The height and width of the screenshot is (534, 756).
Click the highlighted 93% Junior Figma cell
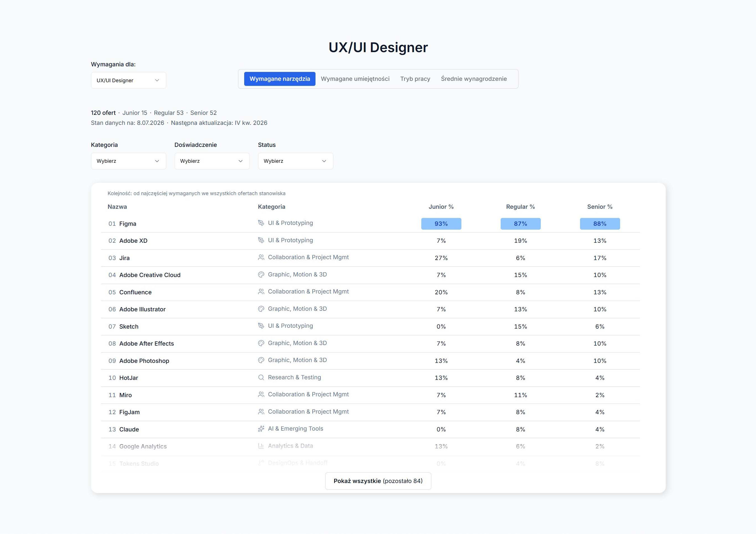tap(441, 224)
